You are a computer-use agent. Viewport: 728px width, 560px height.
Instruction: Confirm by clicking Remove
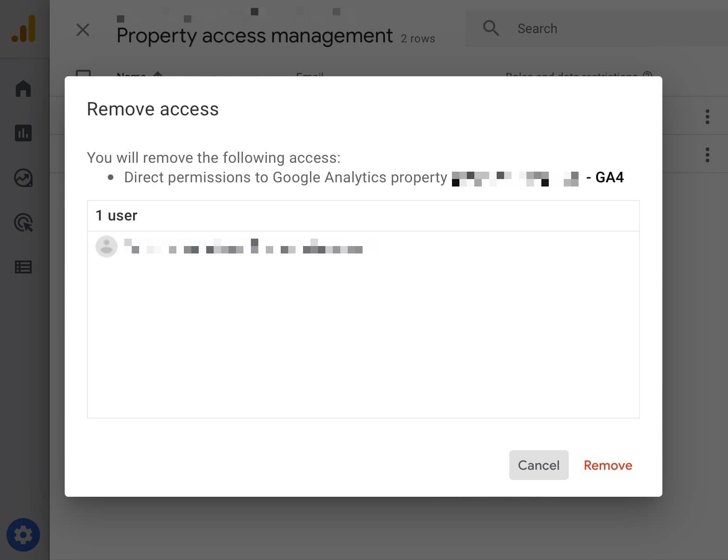point(608,465)
